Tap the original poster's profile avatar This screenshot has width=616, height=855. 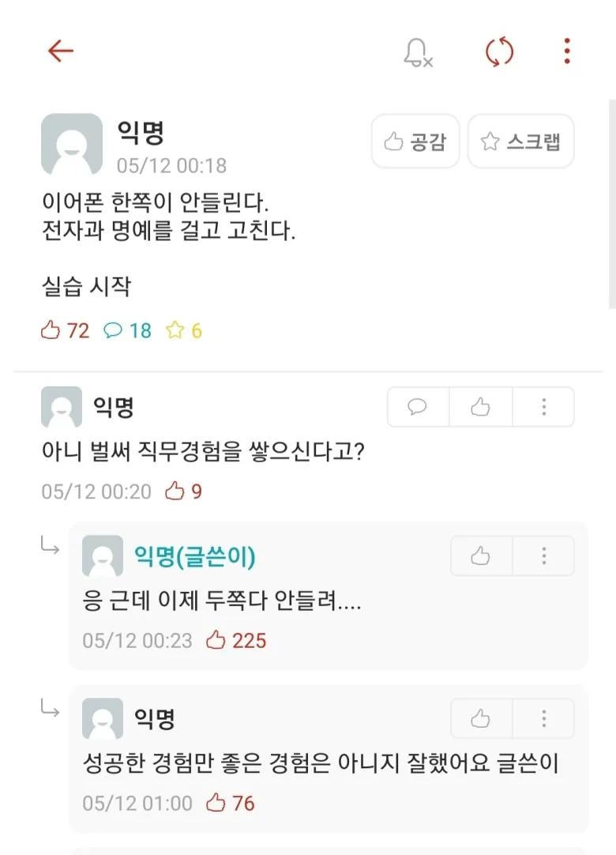pos(72,145)
